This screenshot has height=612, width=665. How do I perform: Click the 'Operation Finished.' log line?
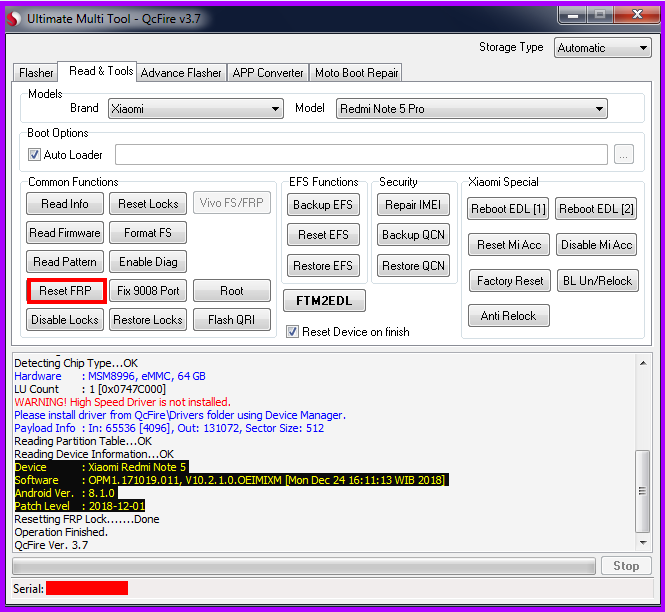point(61,532)
